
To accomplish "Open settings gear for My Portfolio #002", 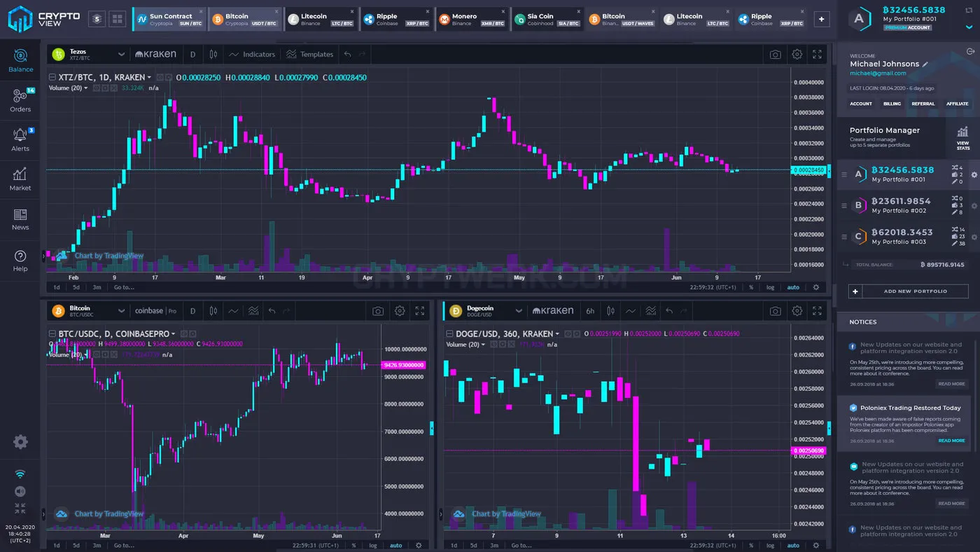I will (974, 205).
